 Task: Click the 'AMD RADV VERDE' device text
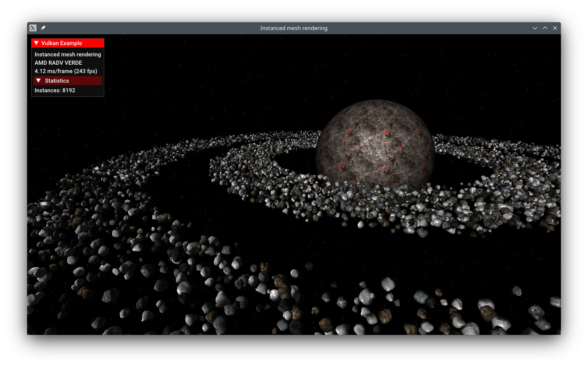[x=58, y=63]
